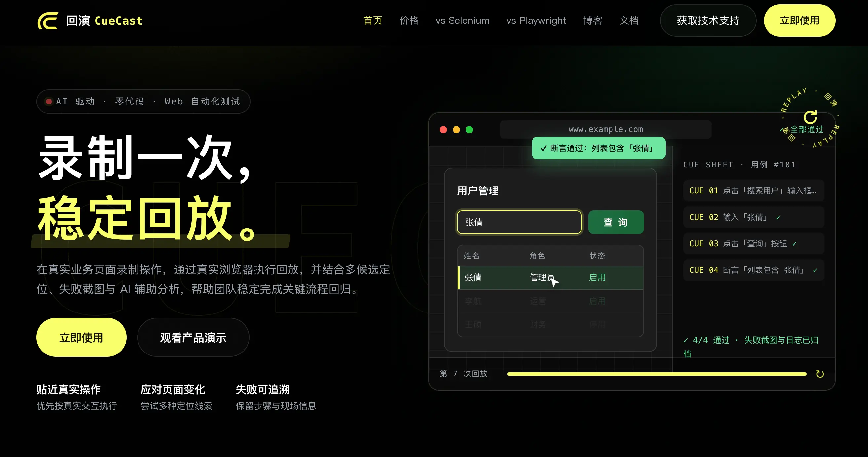Click the CueCast logo icon

[x=48, y=21]
